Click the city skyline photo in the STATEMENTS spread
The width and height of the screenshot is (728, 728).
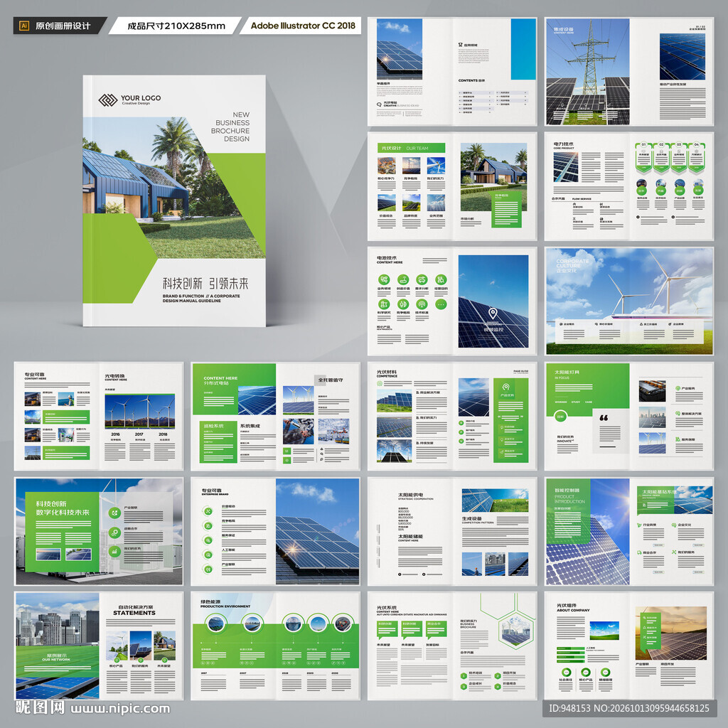tap(58, 618)
